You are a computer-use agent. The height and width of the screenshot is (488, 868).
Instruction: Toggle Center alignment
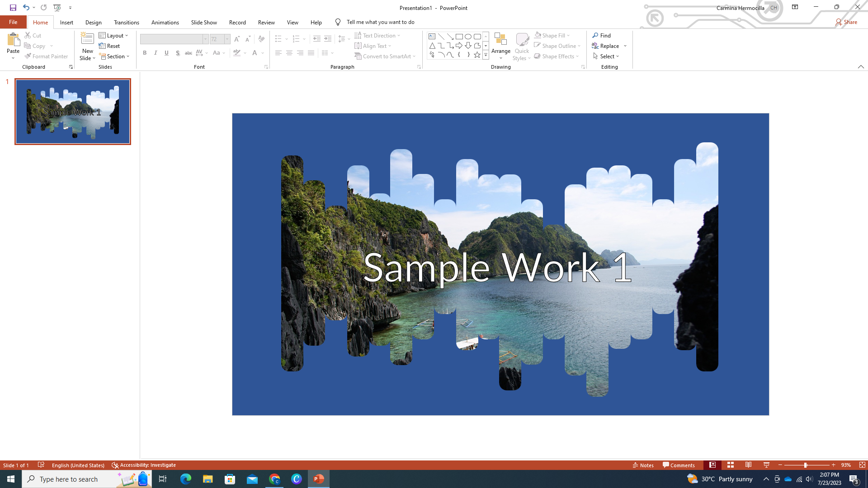(x=289, y=53)
